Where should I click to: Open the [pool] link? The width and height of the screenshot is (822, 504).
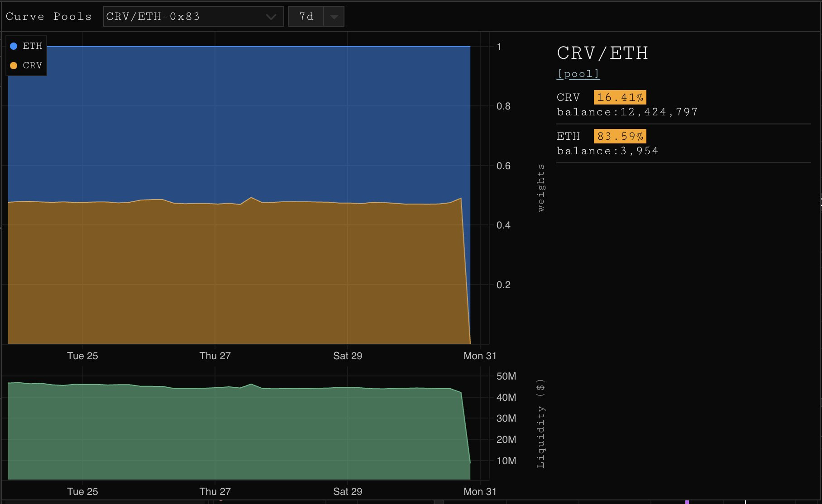(578, 74)
